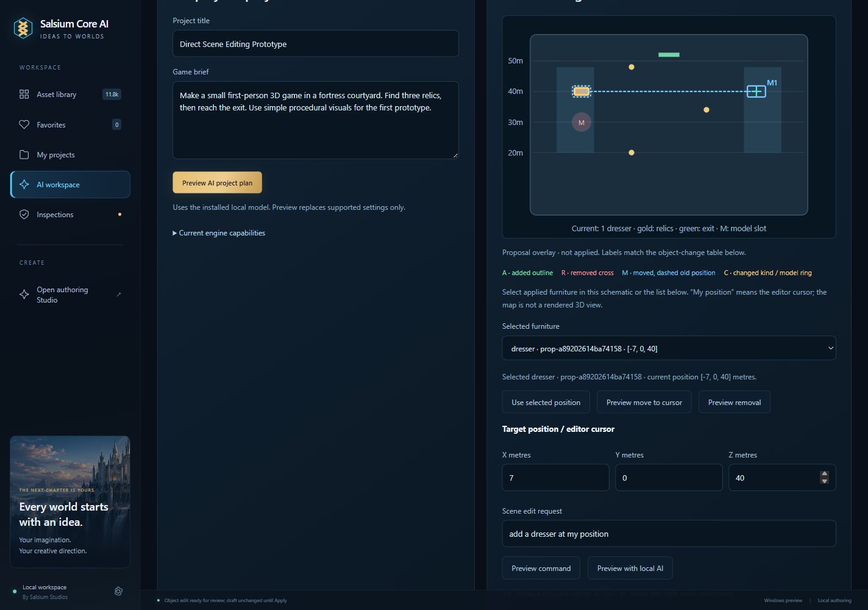Image resolution: width=868 pixels, height=610 pixels.
Task: Click the Favorites 0 count badge
Action: pyautogui.click(x=116, y=124)
